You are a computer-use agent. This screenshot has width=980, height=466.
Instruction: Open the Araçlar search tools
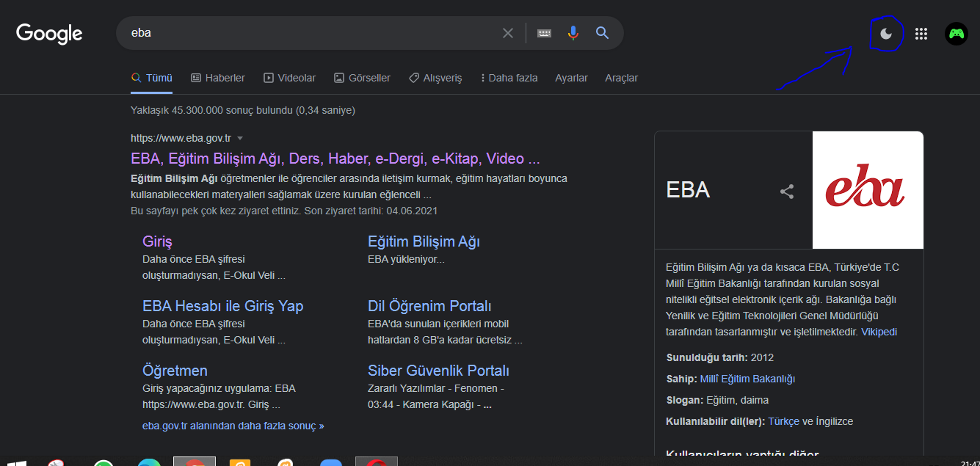(x=621, y=78)
